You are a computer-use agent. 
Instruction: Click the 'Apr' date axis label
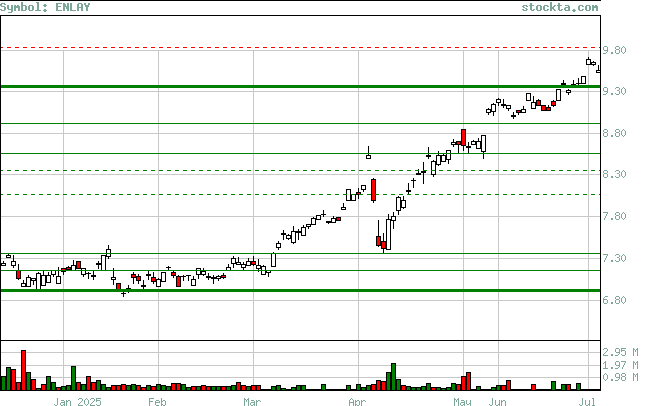tap(357, 402)
